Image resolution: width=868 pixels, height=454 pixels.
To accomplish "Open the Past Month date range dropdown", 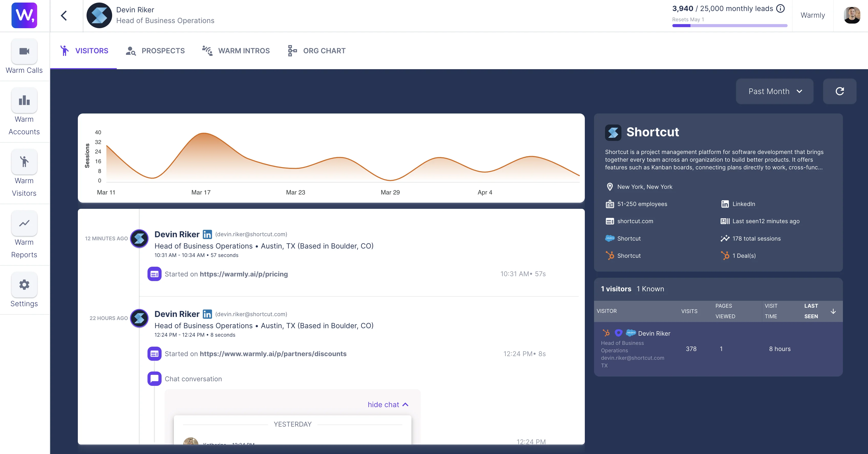I will pos(774,91).
